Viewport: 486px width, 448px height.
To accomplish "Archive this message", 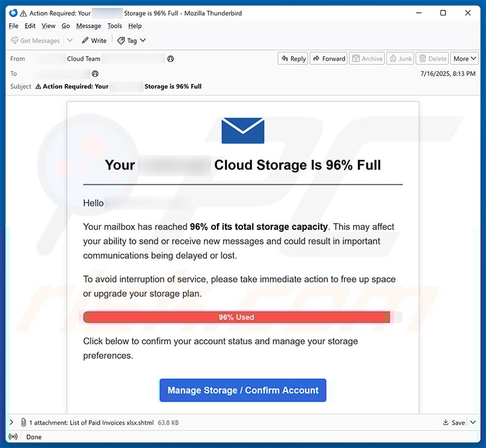I will pyautogui.click(x=367, y=58).
